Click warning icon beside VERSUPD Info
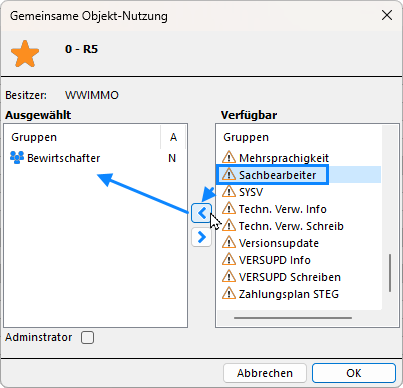The height and width of the screenshot is (388, 403). tap(229, 259)
